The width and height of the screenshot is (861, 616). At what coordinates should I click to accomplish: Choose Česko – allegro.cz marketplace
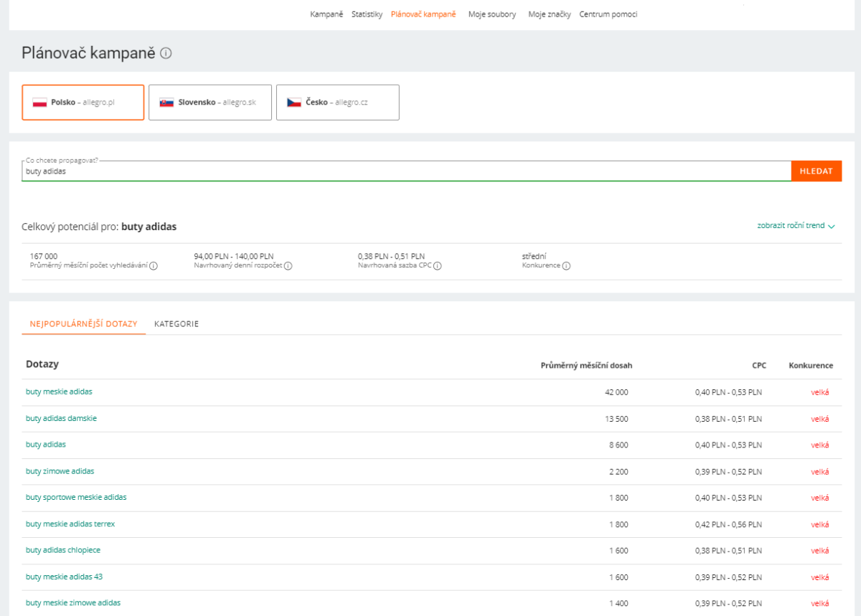coord(338,103)
